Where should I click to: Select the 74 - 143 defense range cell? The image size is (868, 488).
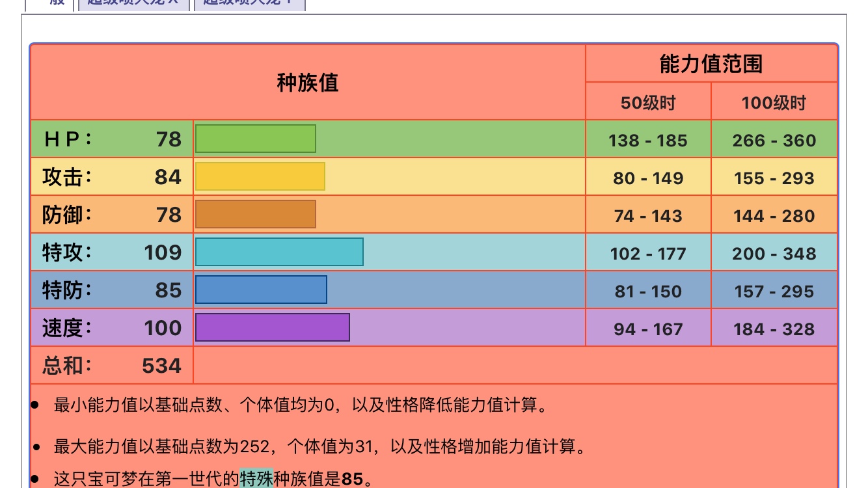[x=648, y=215]
